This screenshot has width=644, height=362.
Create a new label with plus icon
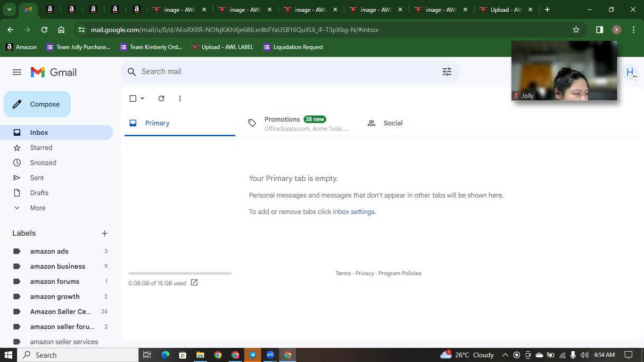point(105,233)
